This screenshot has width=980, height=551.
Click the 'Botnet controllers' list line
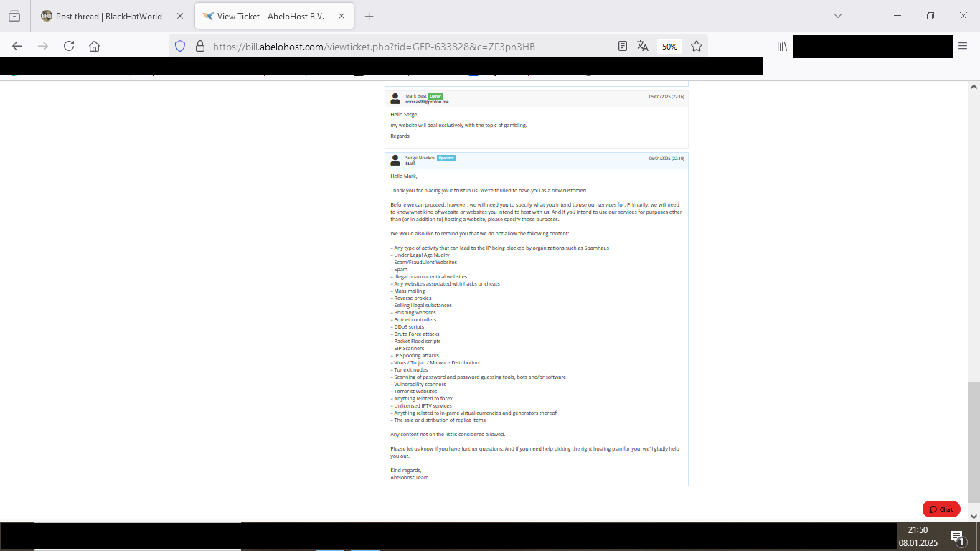[x=413, y=320]
